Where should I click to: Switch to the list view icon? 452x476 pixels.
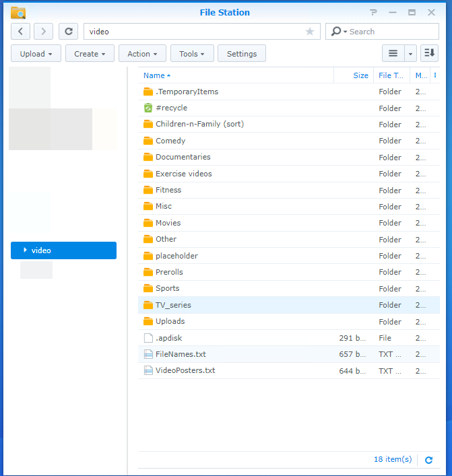393,53
